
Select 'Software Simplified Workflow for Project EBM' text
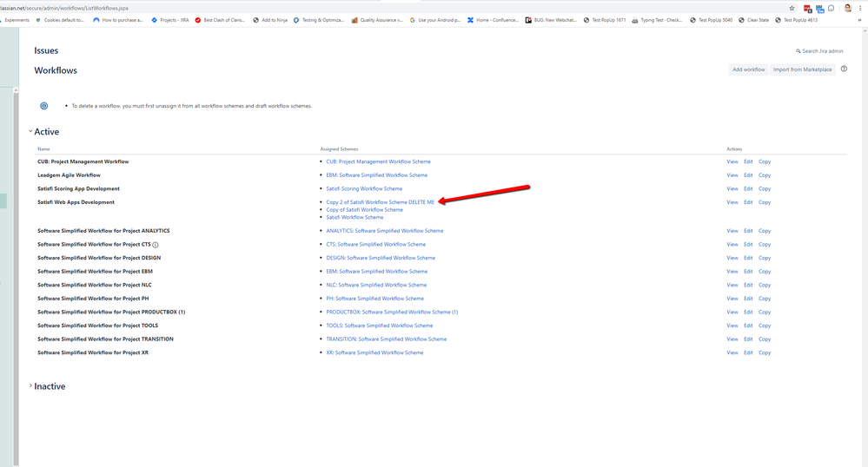96,271
